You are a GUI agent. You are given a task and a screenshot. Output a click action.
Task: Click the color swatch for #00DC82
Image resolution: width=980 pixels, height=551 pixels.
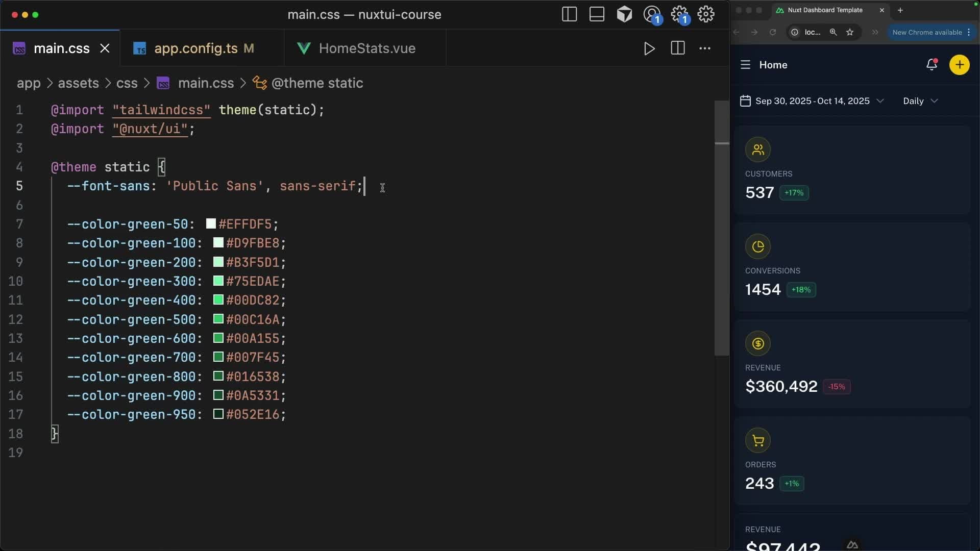pyautogui.click(x=218, y=299)
